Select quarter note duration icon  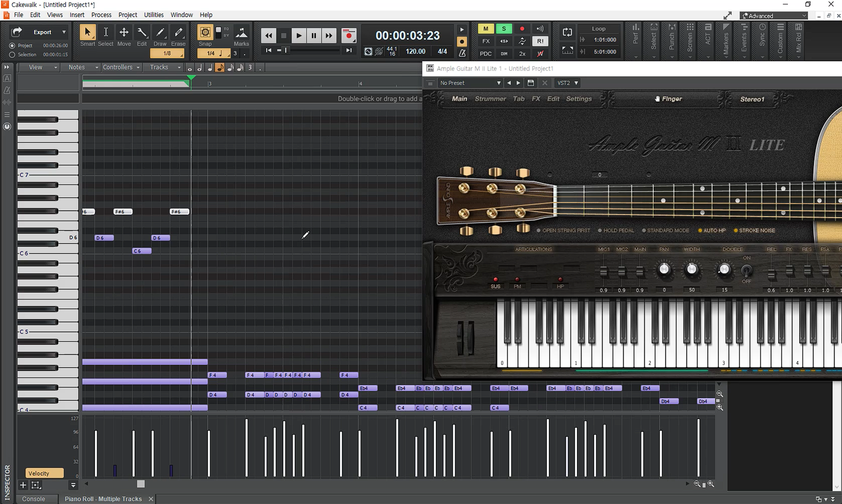[x=210, y=68]
